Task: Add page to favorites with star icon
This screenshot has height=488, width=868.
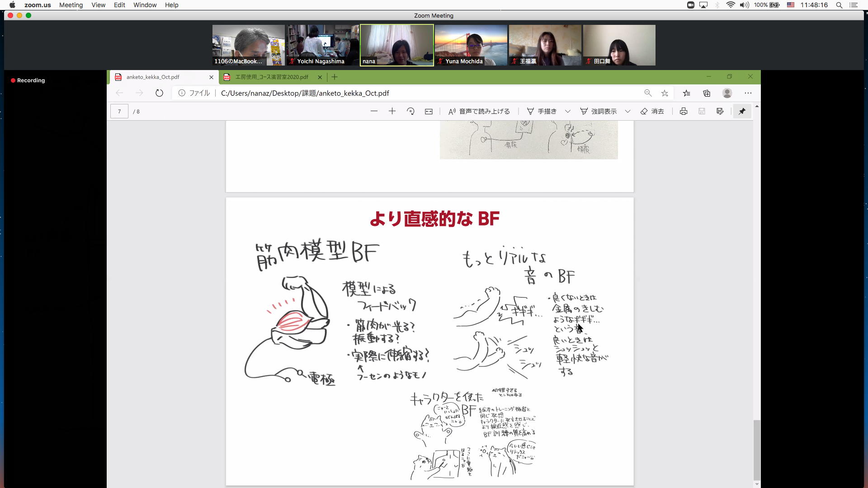Action: (x=665, y=93)
